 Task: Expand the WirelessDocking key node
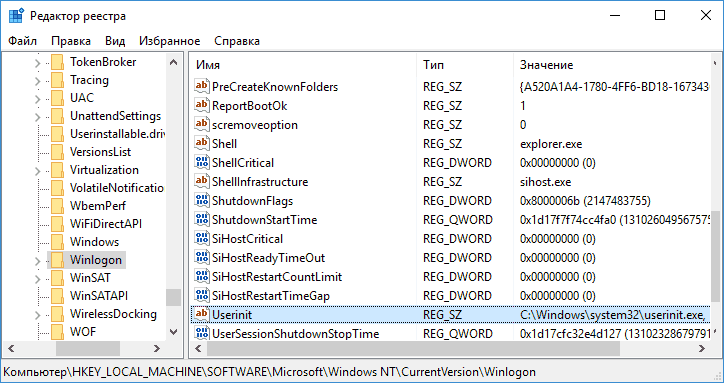pos(37,315)
